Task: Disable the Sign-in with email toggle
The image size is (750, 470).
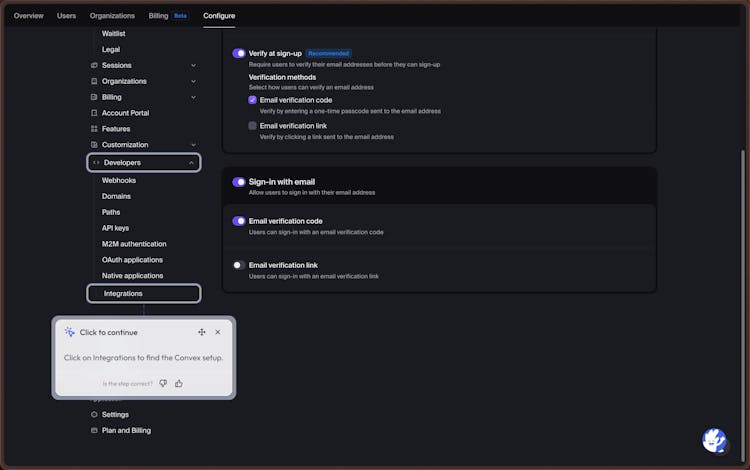Action: coord(239,182)
